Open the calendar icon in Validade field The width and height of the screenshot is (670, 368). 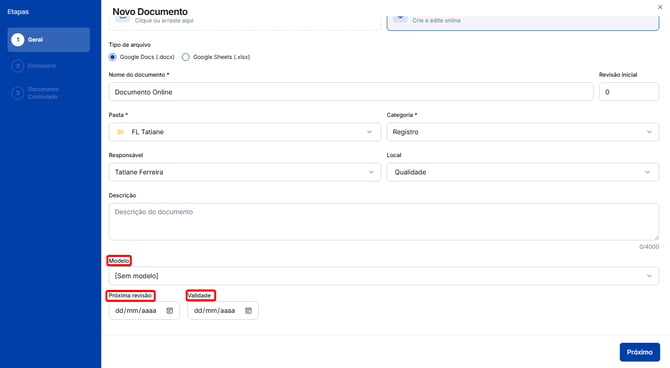tap(248, 311)
